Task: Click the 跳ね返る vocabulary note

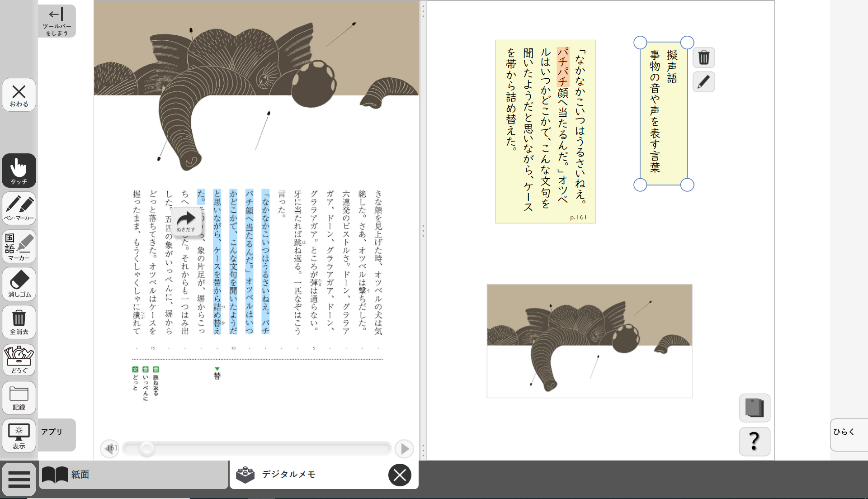Action: (x=156, y=382)
